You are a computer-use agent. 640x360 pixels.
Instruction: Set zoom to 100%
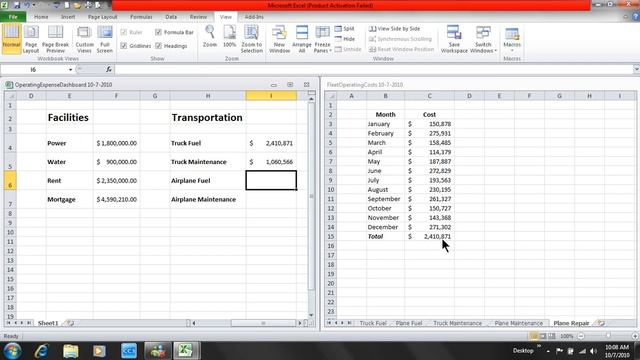[x=229, y=37]
